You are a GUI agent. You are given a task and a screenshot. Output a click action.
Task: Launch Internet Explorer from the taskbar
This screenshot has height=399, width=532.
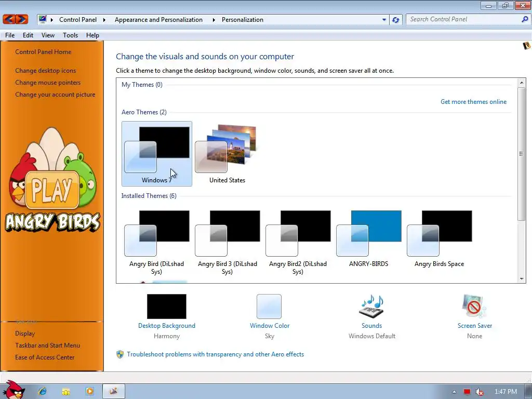(43, 391)
